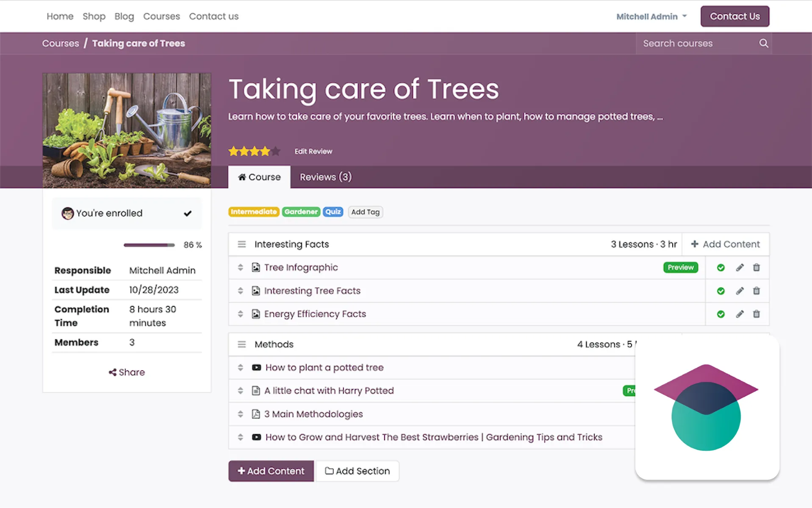812x508 pixels.
Task: Open Contact us in navigation menu
Action: tap(213, 16)
